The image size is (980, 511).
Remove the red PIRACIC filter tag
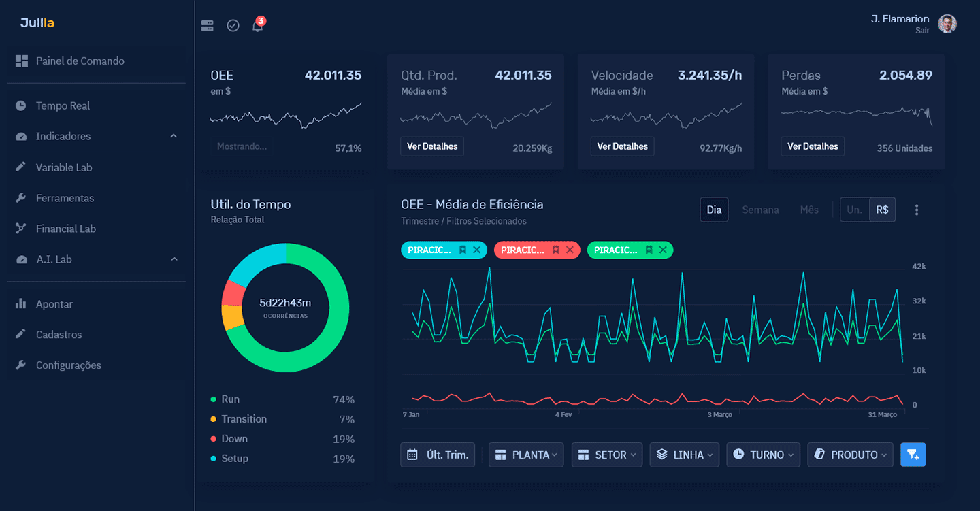pos(570,250)
